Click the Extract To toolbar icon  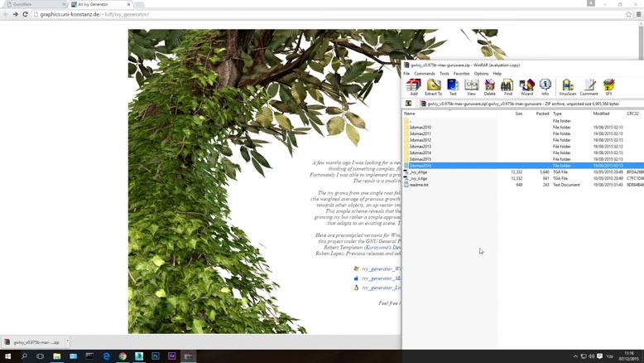(434, 87)
